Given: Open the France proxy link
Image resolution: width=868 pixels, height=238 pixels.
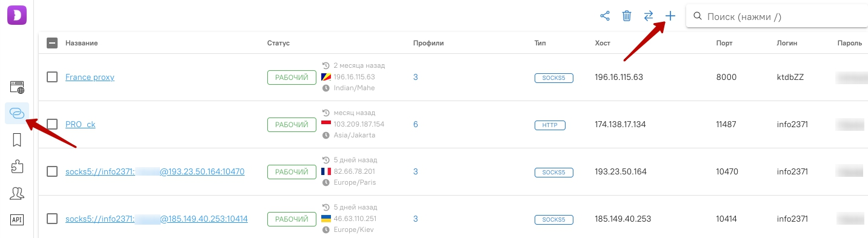Looking at the screenshot, I should [90, 77].
